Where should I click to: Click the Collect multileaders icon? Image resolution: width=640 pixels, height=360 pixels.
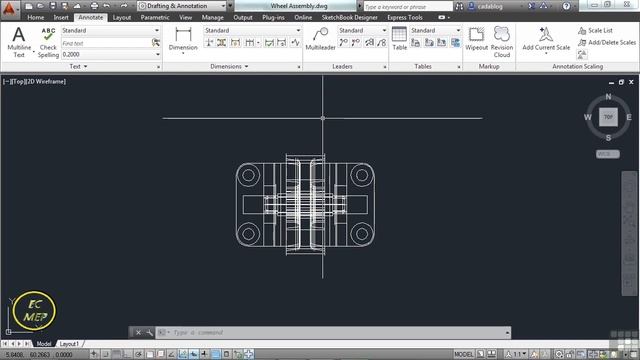[381, 42]
